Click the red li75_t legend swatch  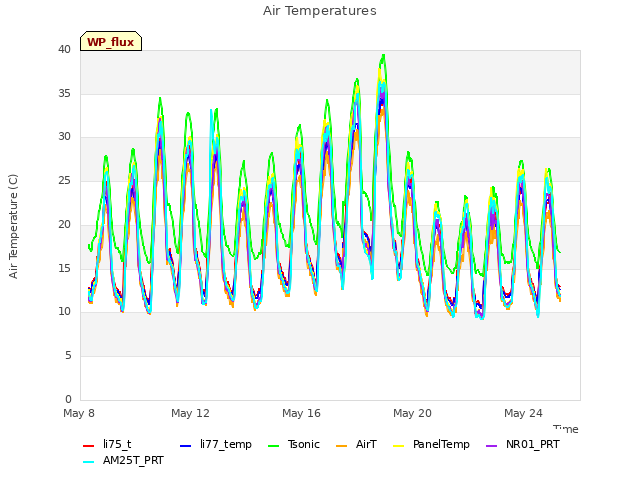tap(89, 446)
